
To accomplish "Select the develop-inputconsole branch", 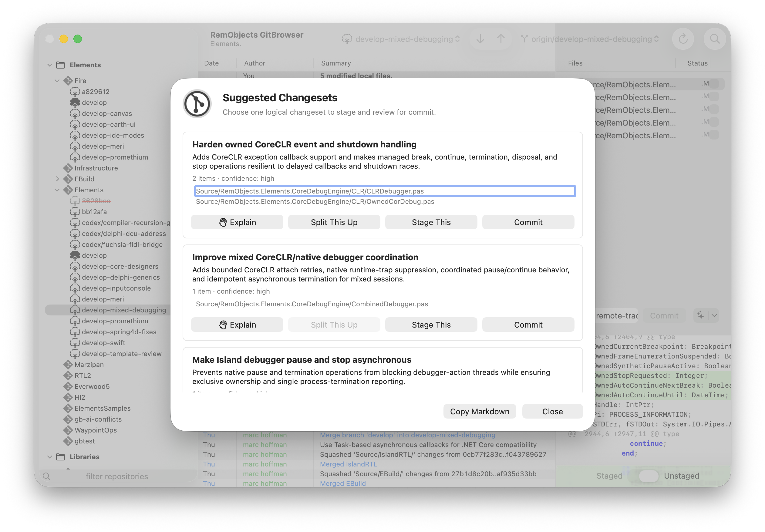I will (x=116, y=288).
